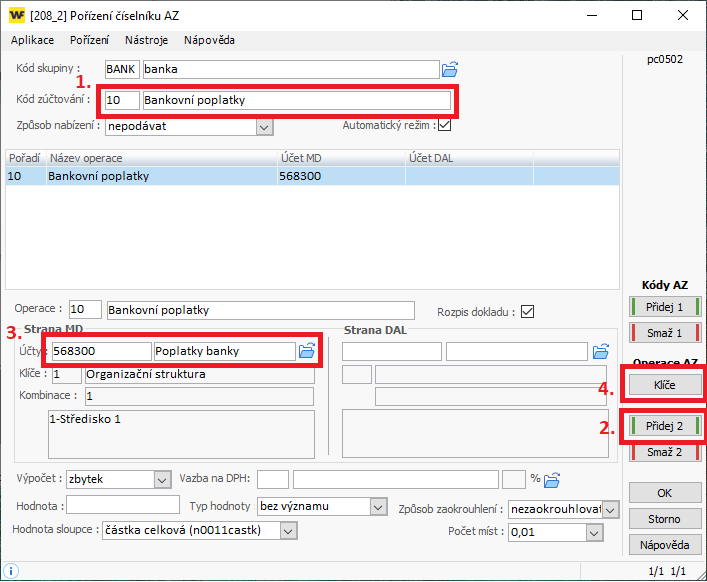Open the Výpočet dropdown

pos(163,479)
